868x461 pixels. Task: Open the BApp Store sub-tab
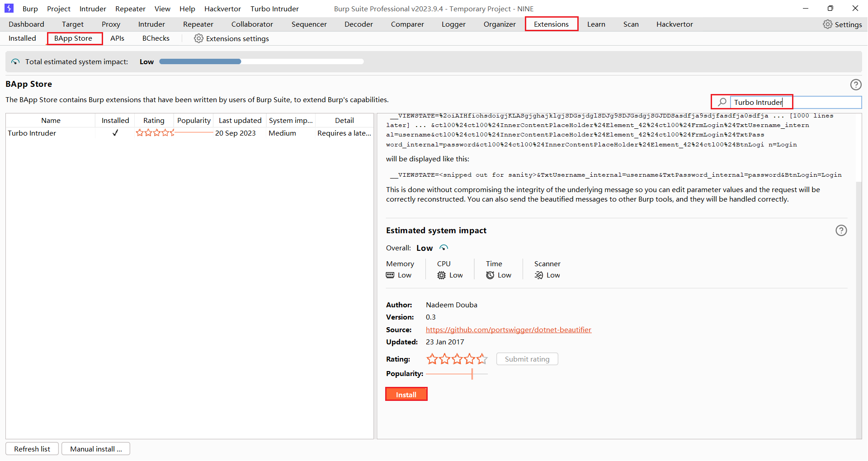[x=73, y=38]
